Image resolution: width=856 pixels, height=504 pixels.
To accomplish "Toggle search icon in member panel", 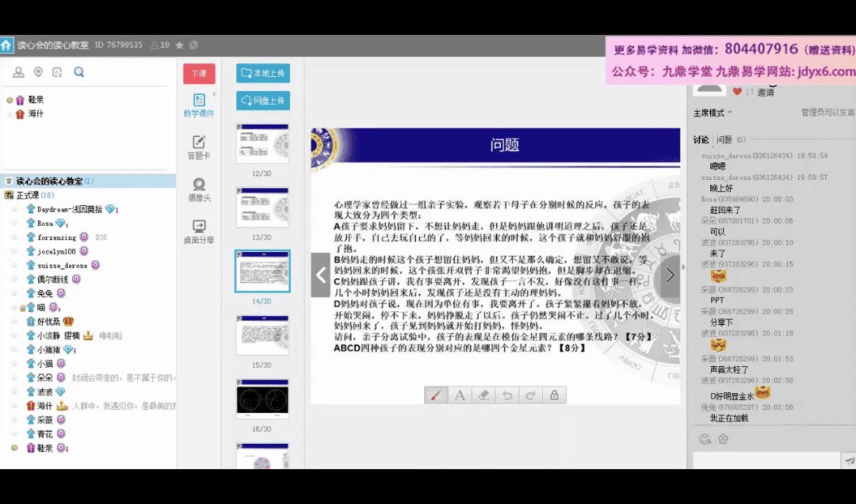I will pos(78,73).
